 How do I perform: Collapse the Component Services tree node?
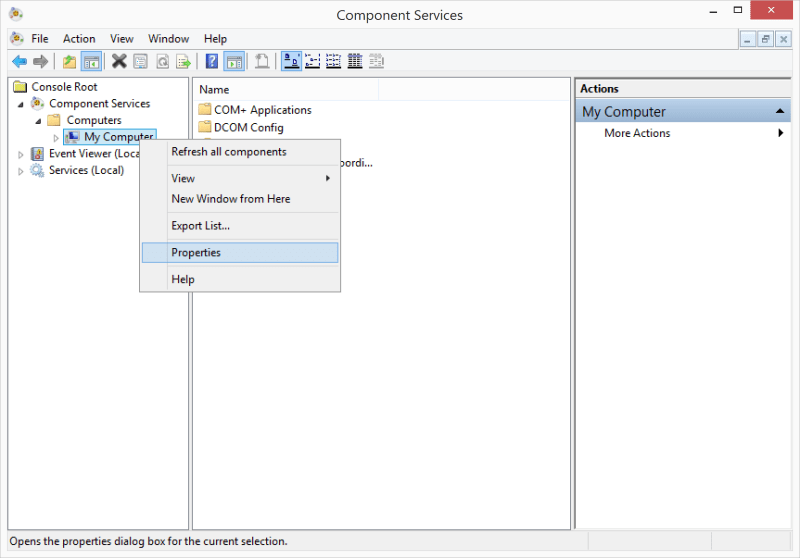click(21, 104)
